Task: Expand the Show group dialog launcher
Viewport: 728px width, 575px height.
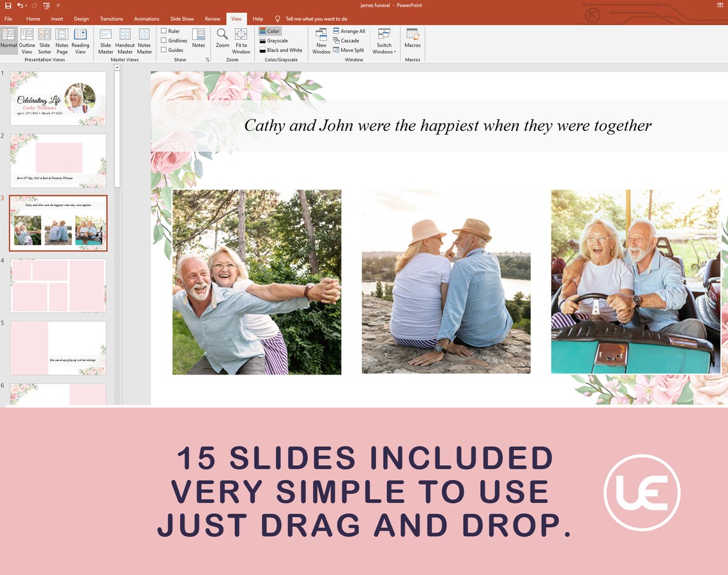Action: 206,59
